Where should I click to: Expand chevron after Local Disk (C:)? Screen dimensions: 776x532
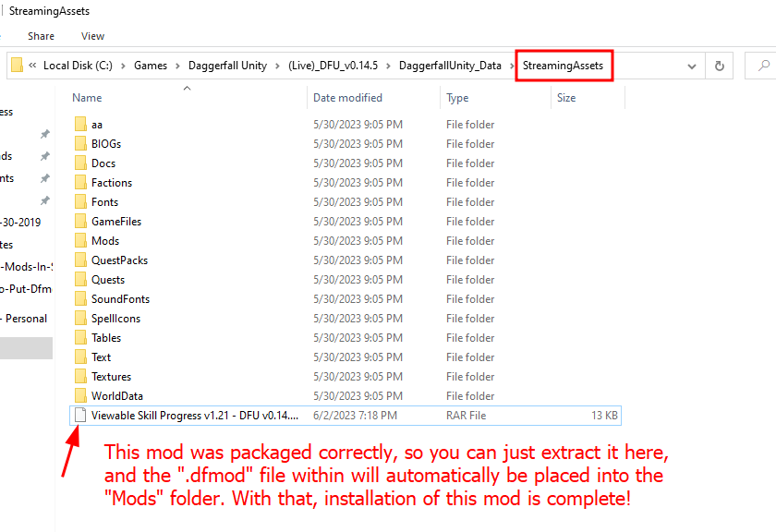(x=123, y=66)
